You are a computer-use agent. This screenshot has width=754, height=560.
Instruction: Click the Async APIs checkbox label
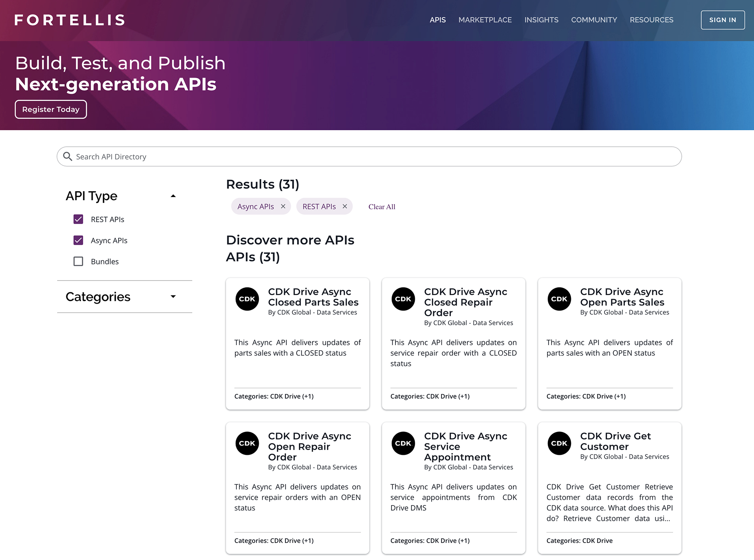click(x=109, y=241)
